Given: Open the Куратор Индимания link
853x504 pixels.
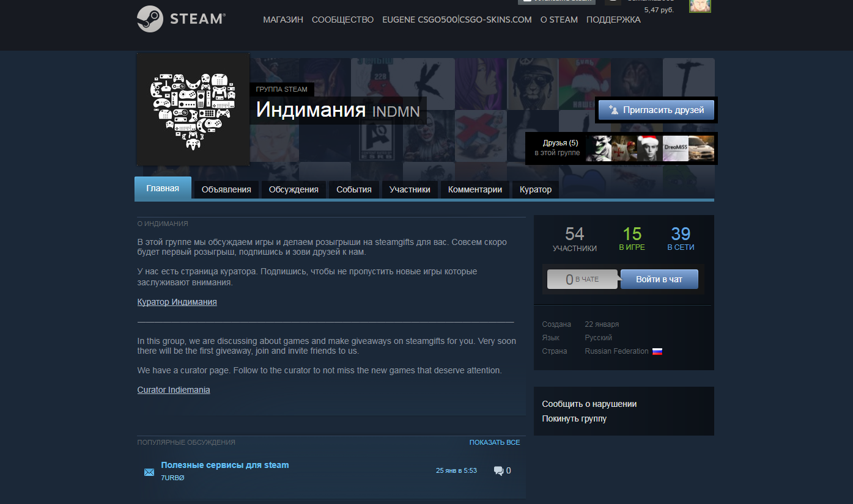Looking at the screenshot, I should pyautogui.click(x=177, y=302).
